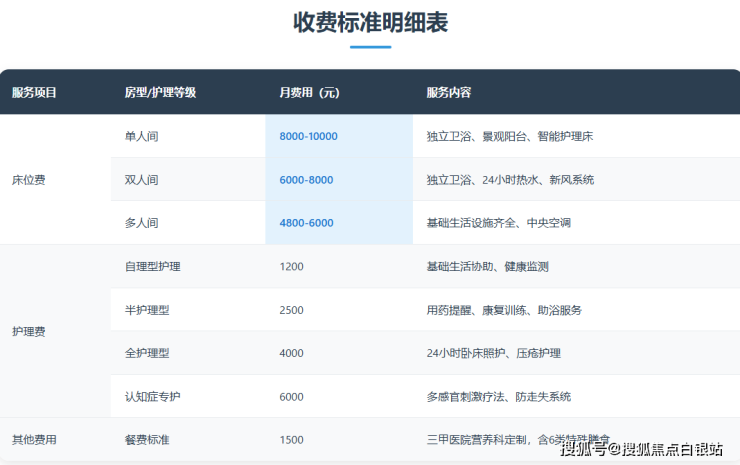Click the 护理费 category cell

28,331
